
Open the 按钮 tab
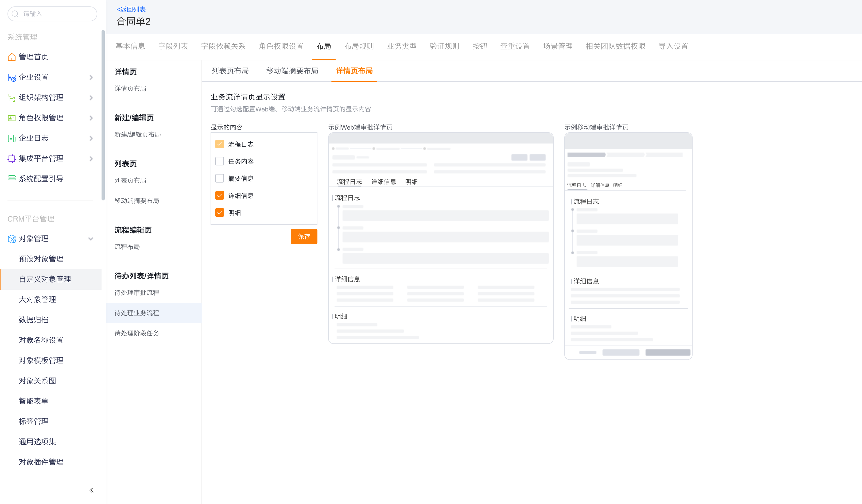[x=480, y=46]
